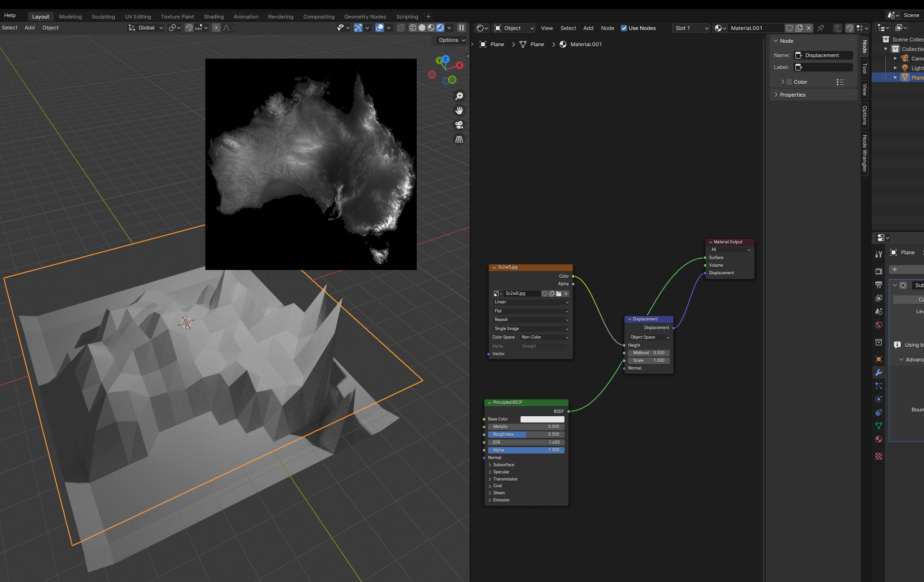The width and height of the screenshot is (924, 582).
Task: Open Output properties tab icon
Action: pyautogui.click(x=879, y=285)
